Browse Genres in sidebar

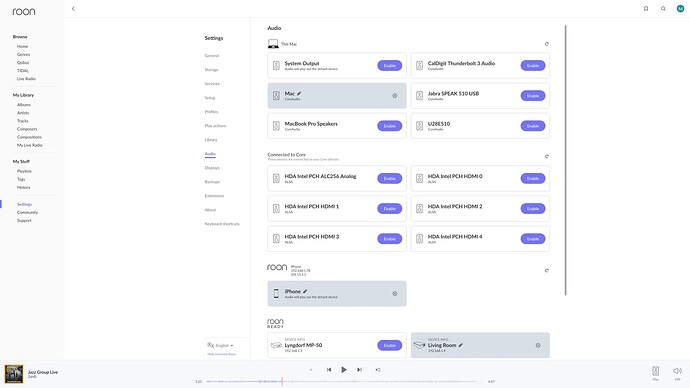[x=23, y=55]
